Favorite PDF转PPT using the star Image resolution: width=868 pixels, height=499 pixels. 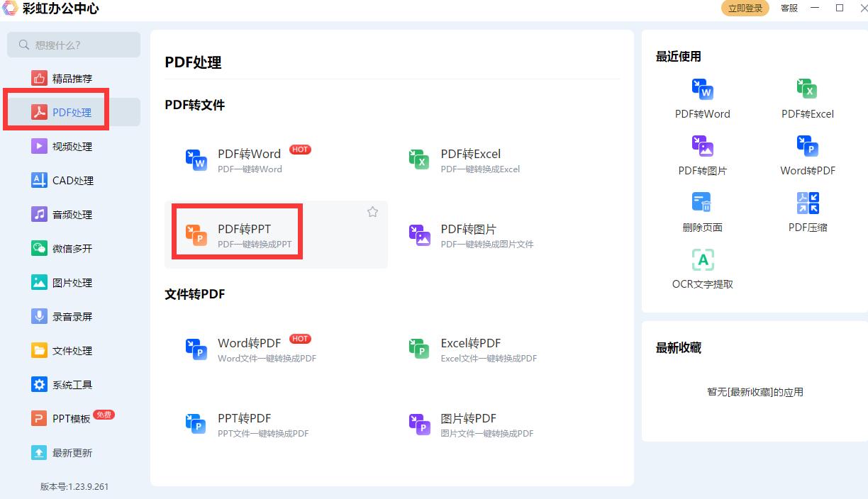pyautogui.click(x=372, y=211)
